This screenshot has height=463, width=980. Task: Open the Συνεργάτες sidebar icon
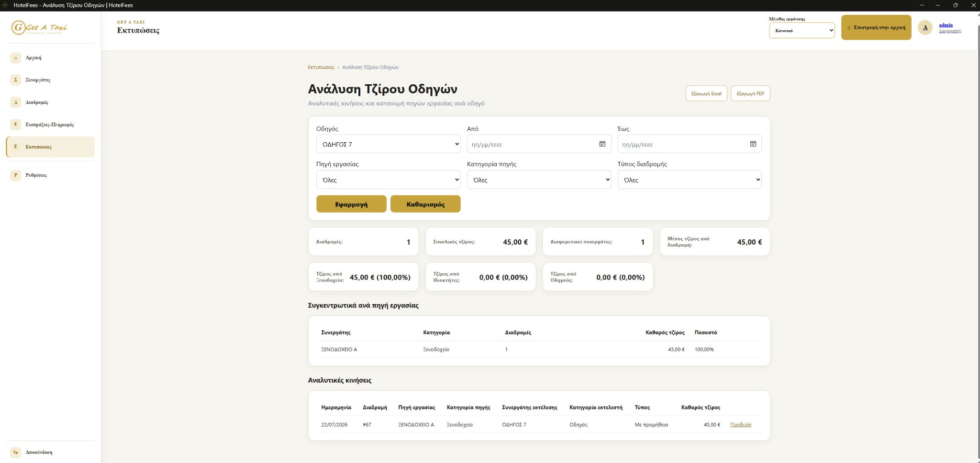15,80
